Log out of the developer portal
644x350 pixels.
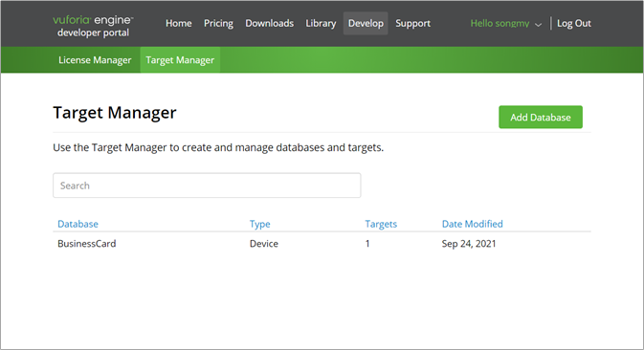[x=574, y=23]
